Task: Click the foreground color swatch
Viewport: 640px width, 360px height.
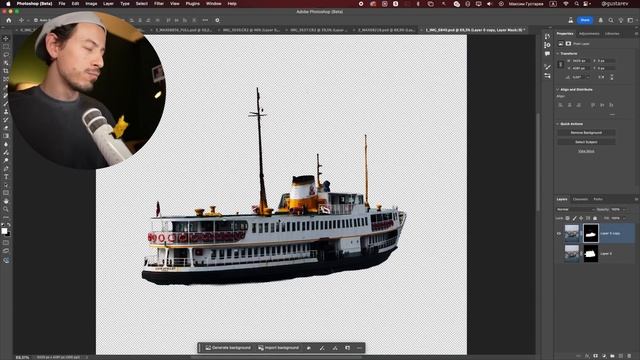Action: coord(4,231)
